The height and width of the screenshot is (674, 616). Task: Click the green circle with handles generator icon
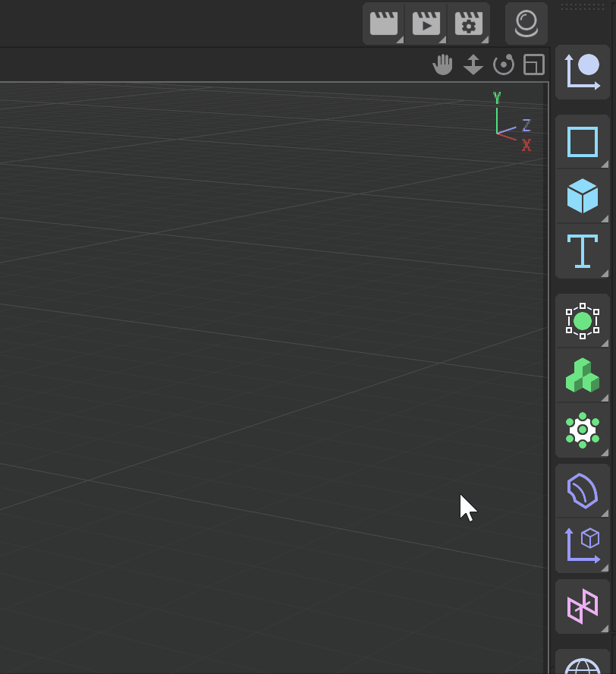pos(583,321)
